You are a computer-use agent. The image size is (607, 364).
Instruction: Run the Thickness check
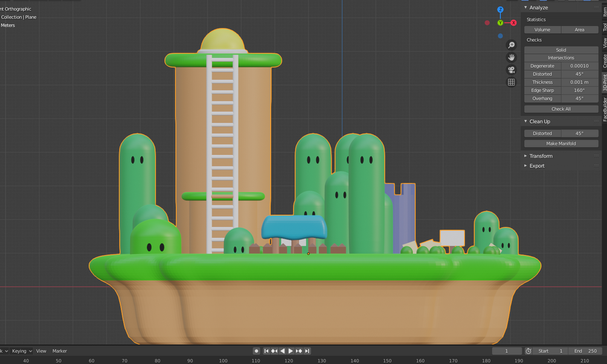pyautogui.click(x=542, y=82)
